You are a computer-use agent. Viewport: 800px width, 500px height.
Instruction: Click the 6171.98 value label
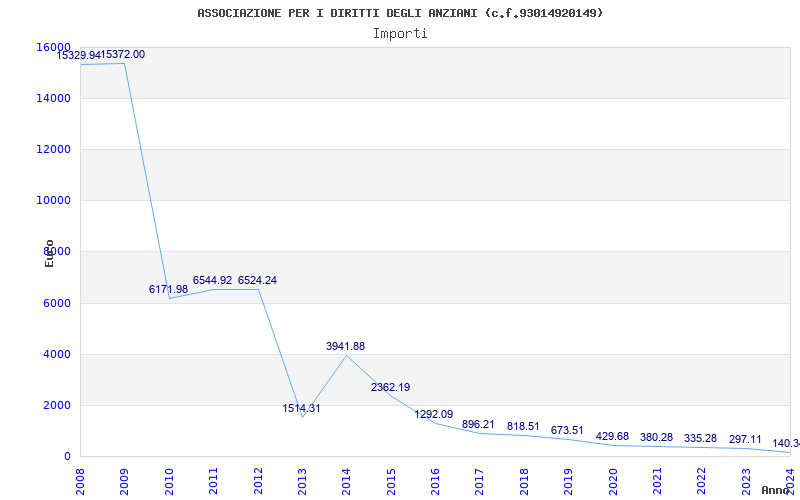[x=168, y=289]
